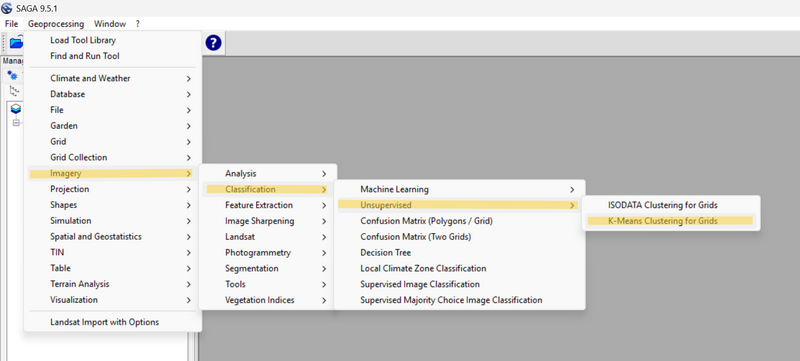Open the Terrain Analysis submenu
This screenshot has height=361, width=800.
coord(112,284)
